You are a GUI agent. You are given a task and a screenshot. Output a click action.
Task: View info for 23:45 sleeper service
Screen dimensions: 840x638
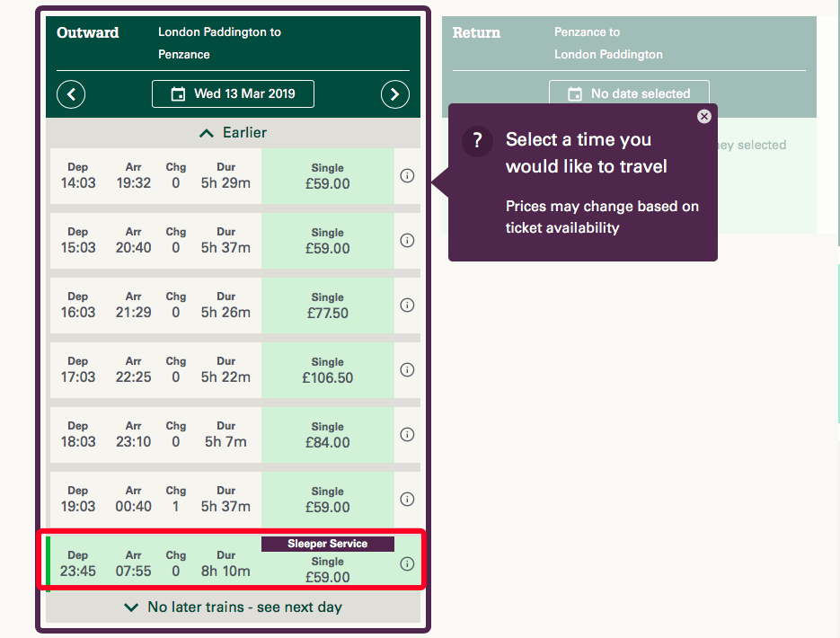[407, 564]
